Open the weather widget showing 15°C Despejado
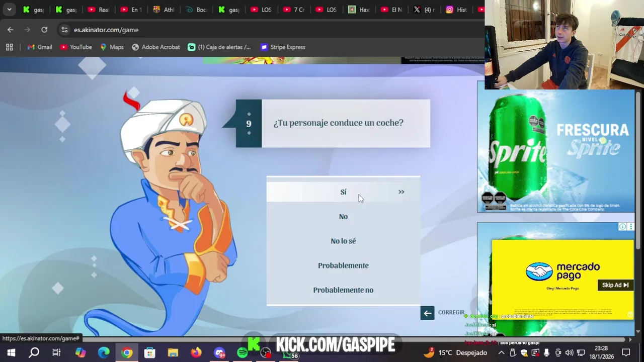The image size is (644, 362). [456, 352]
